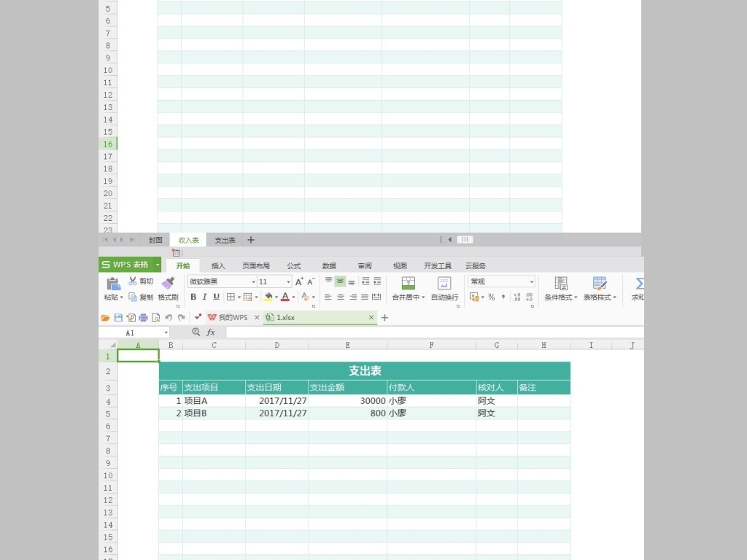Expand the fill color dropdown arrow
Viewport: 747px width, 560px height.
[x=276, y=297]
